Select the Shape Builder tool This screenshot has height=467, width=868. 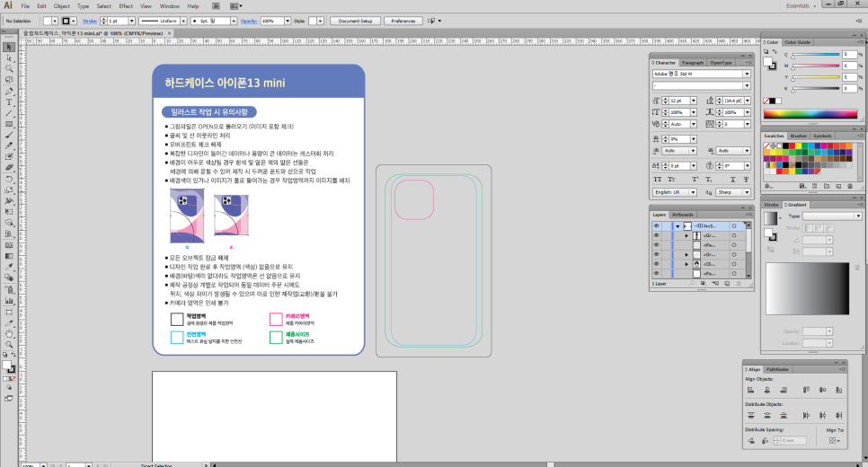9,223
